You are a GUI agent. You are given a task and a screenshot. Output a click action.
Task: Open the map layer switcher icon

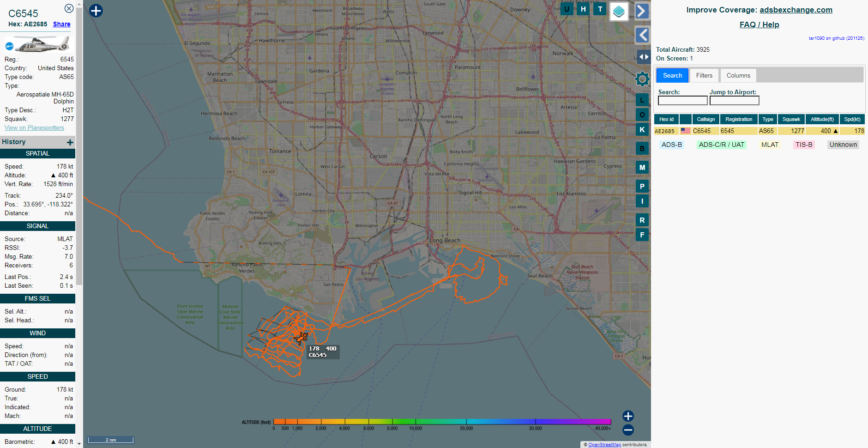pos(619,11)
